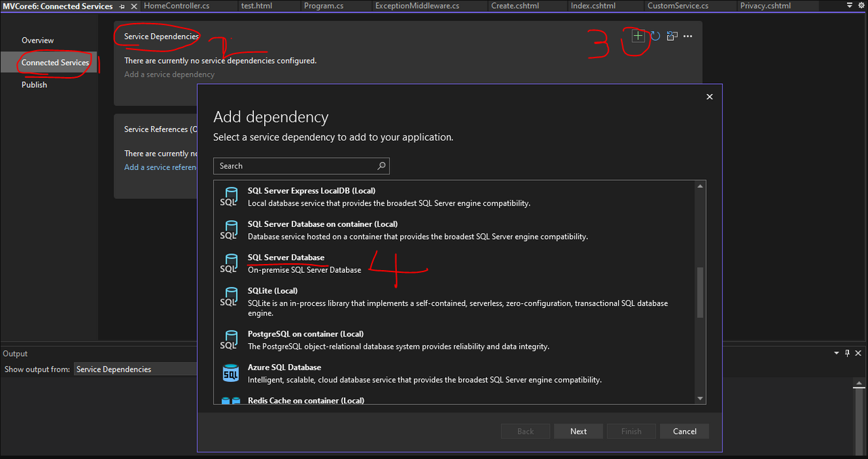Click the gear icon at tab bar end
The image size is (868, 459).
click(x=861, y=5)
